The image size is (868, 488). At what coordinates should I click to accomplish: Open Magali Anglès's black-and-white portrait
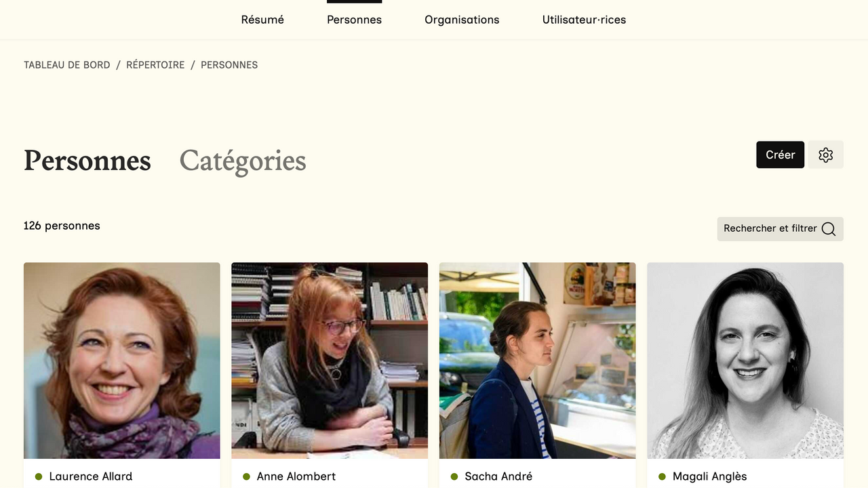745,361
